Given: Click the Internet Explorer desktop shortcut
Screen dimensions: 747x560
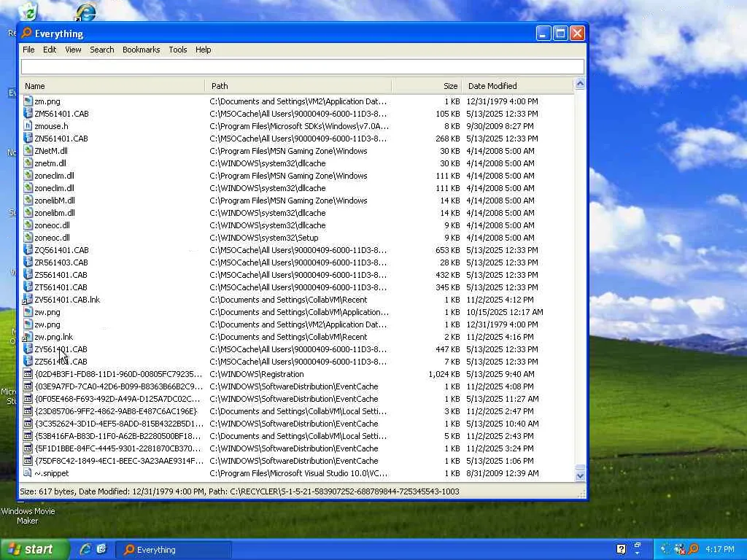Looking at the screenshot, I should (x=86, y=12).
